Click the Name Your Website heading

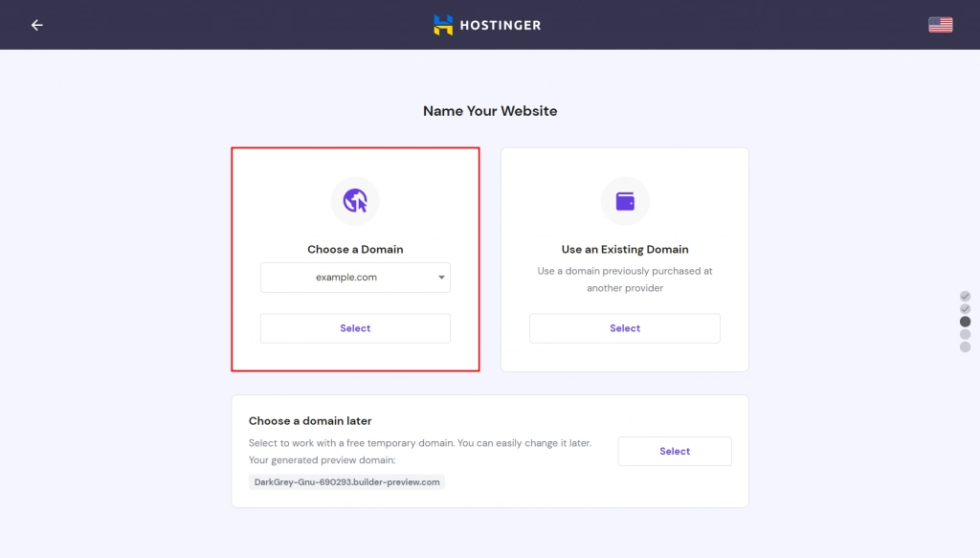[490, 111]
